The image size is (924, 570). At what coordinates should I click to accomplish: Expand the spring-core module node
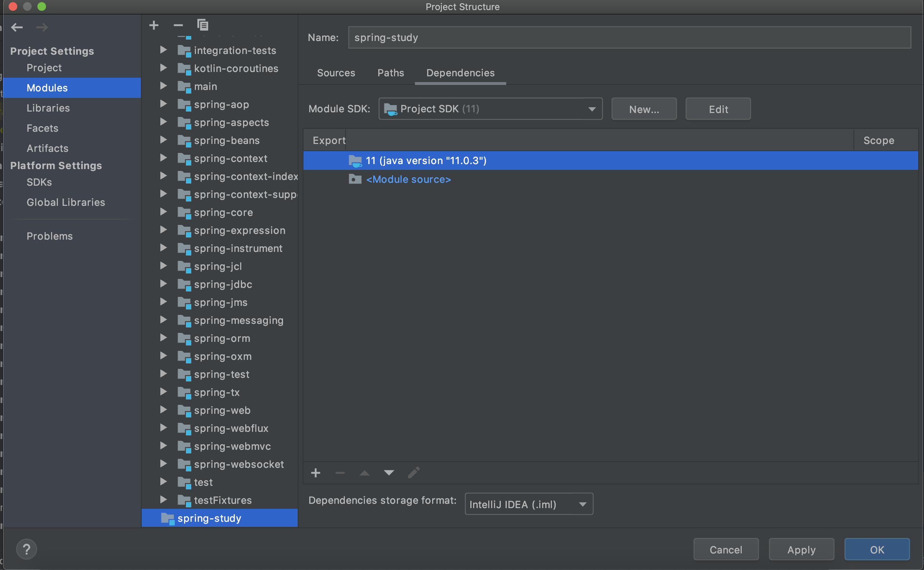click(x=164, y=212)
